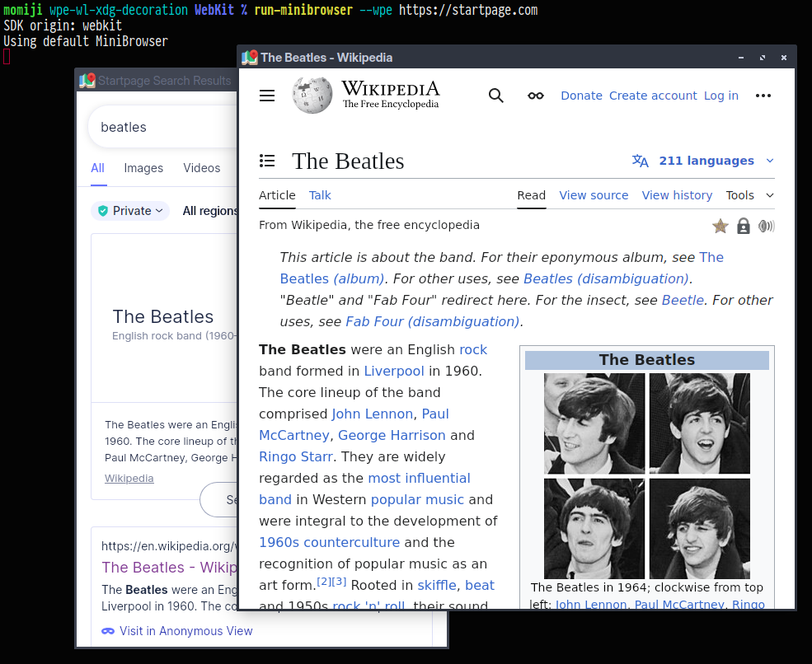812x664 pixels.
Task: Open the Private dropdown in Startpage
Action: click(130, 211)
